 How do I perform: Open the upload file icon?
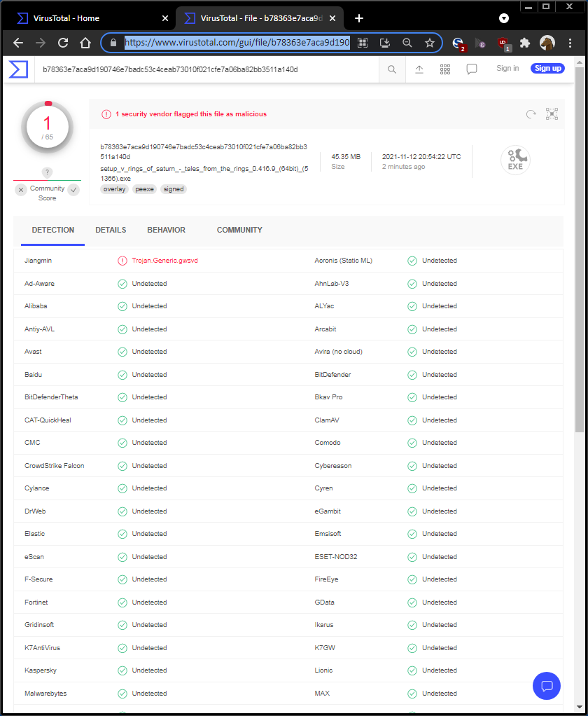419,69
